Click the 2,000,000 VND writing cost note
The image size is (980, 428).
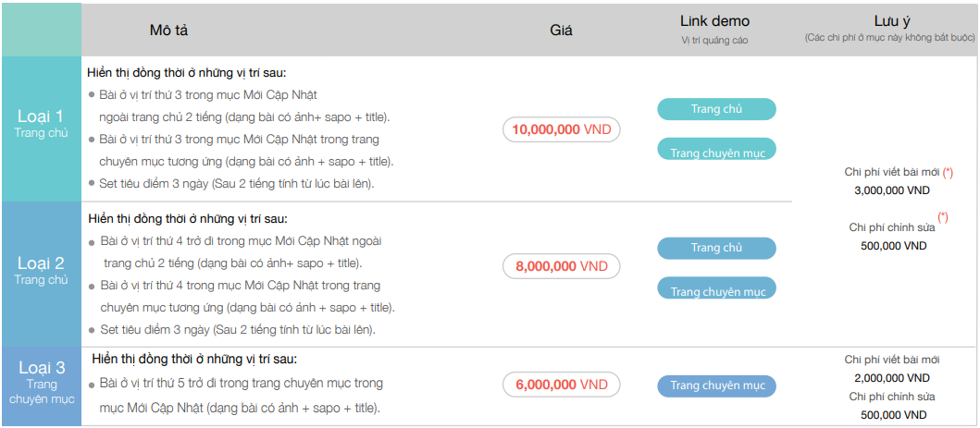(x=892, y=378)
